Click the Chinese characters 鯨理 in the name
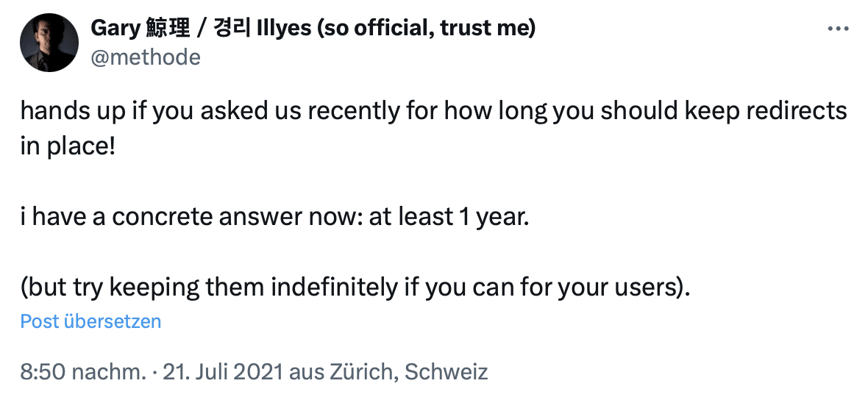 pyautogui.click(x=168, y=28)
